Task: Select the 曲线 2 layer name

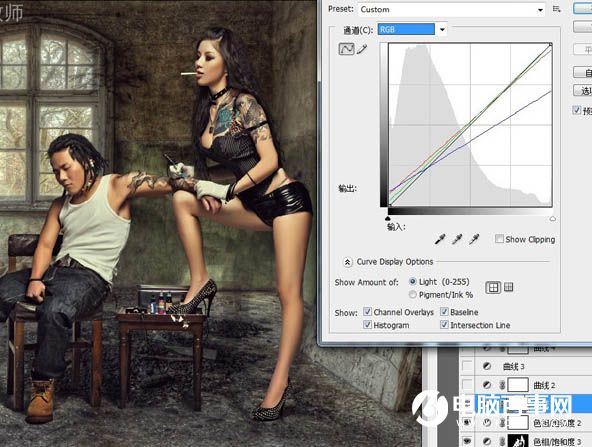Action: [544, 385]
